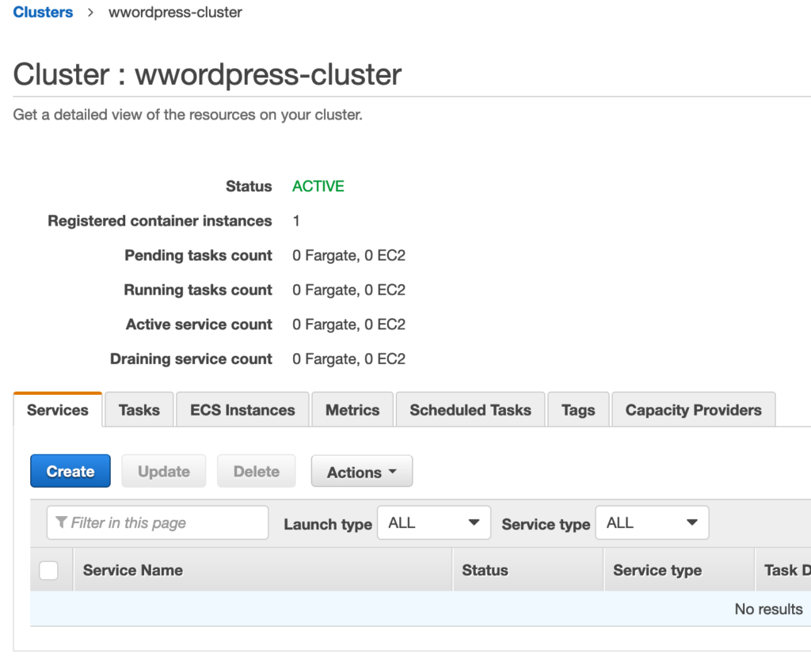
Task: Open the Tags tab
Action: 578,410
